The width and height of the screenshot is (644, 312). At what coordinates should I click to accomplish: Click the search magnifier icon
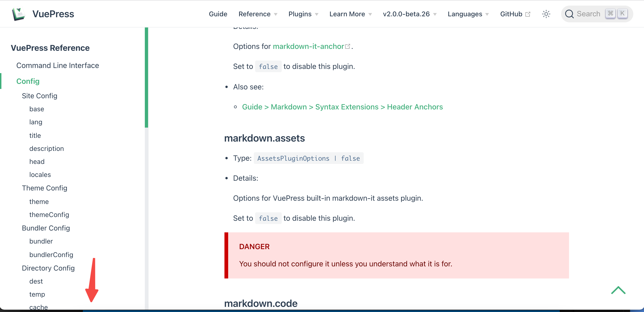pyautogui.click(x=569, y=14)
